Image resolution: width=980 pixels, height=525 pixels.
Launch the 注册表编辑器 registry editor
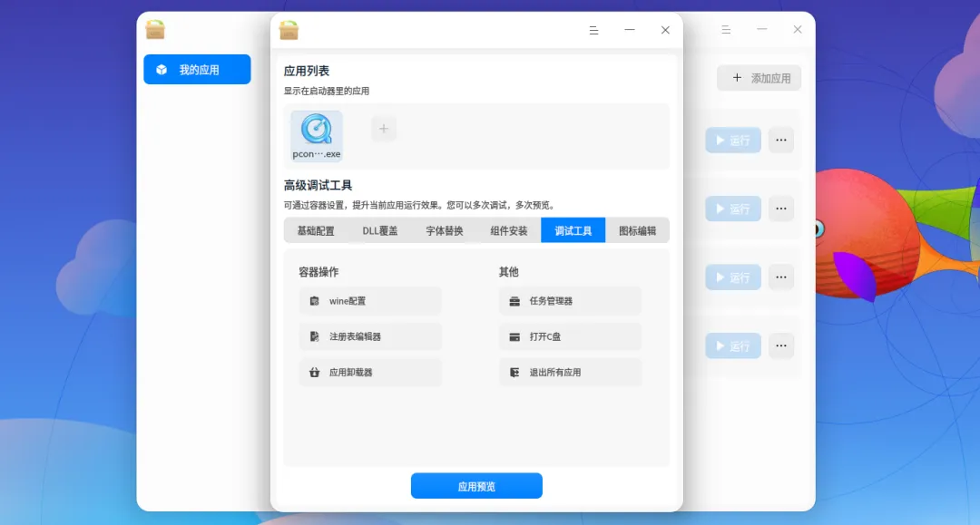pos(370,336)
